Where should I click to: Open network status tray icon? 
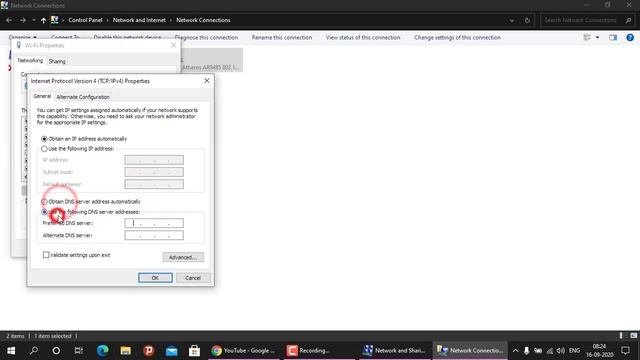pyautogui.click(x=550, y=351)
